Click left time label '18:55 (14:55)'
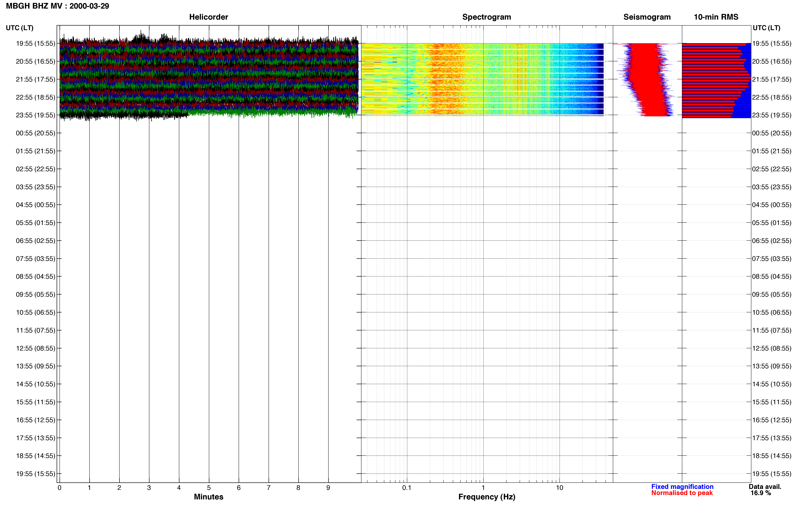Viewport: 812px width, 508px height. [x=36, y=456]
